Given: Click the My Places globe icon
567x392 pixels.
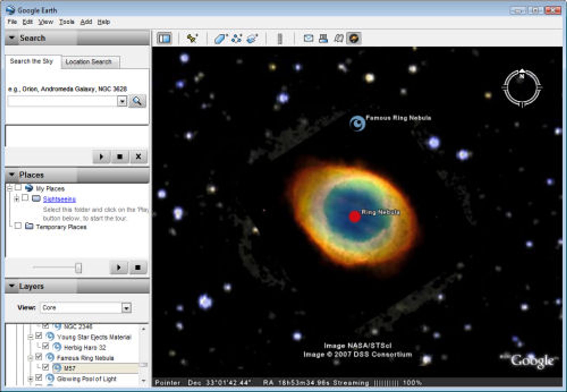Looking at the screenshot, I should pos(29,188).
